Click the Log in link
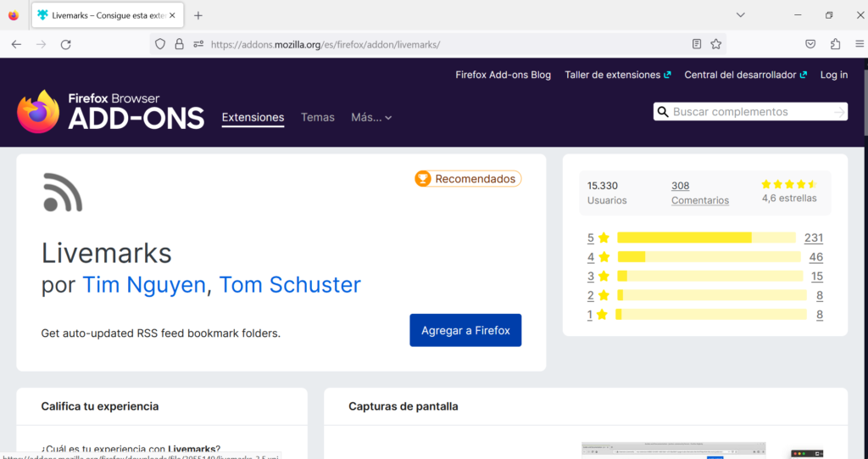Image resolution: width=868 pixels, height=459 pixels. [x=834, y=75]
